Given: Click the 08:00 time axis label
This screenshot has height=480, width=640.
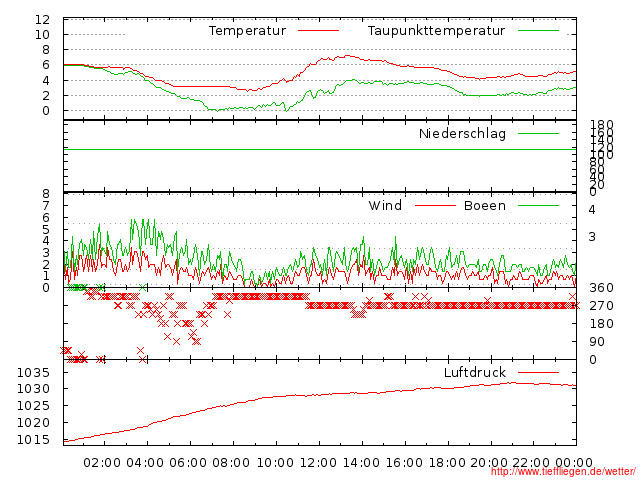Looking at the screenshot, I should (x=231, y=463).
